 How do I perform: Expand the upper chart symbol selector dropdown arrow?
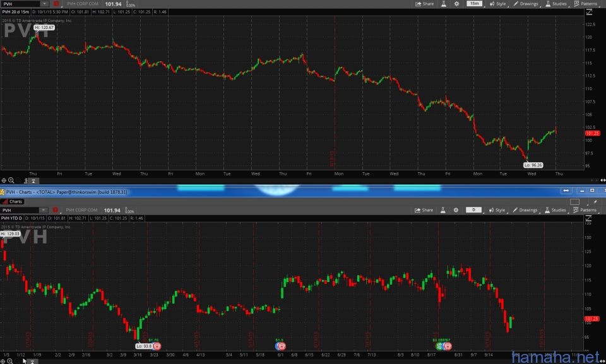[44, 4]
